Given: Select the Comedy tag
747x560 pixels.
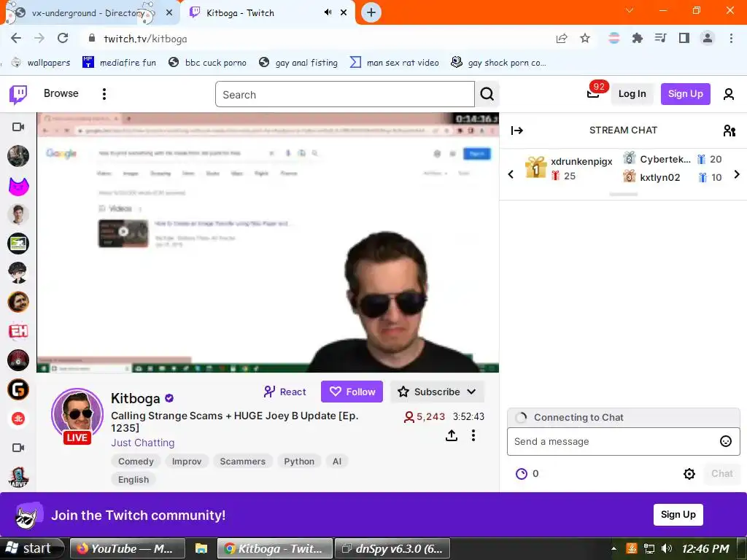Looking at the screenshot, I should coord(136,462).
